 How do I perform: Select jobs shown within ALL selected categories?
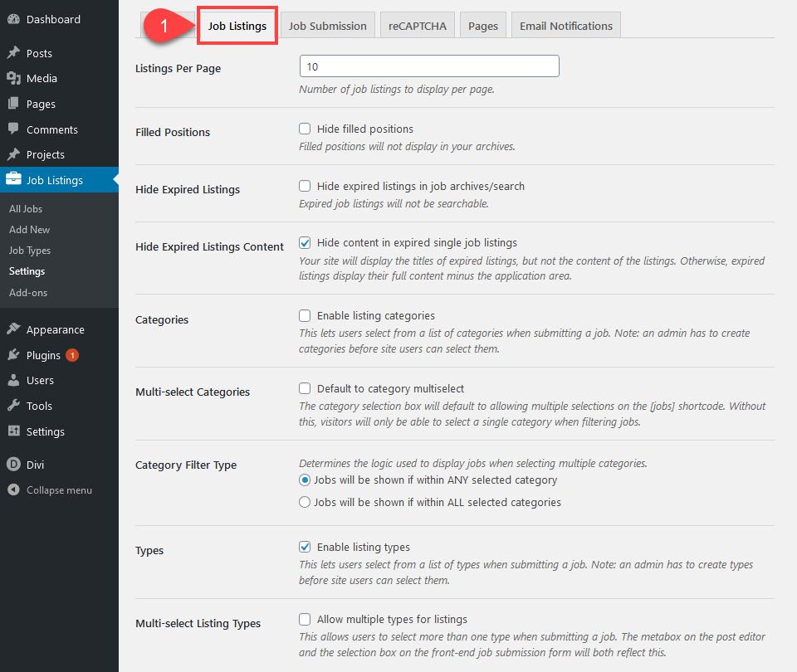pos(306,502)
